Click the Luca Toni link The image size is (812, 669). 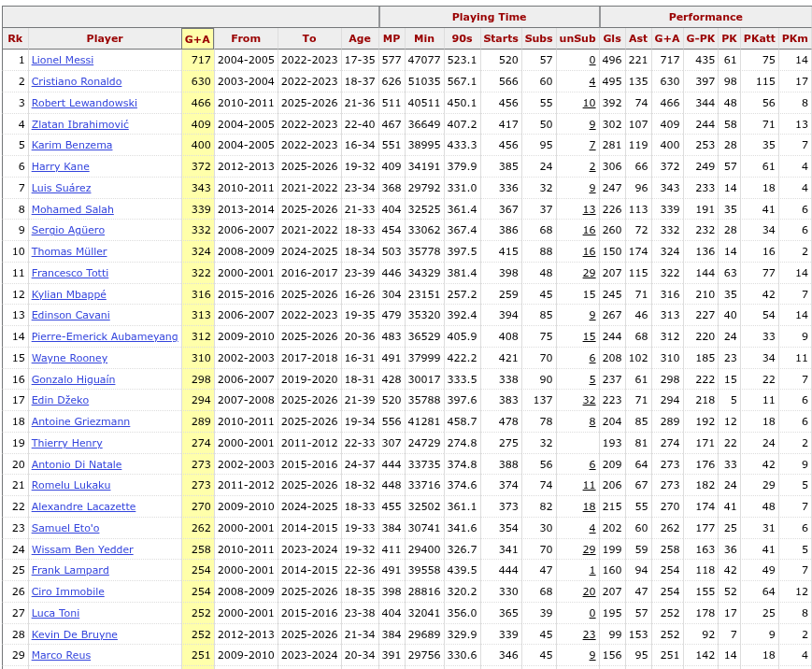tap(55, 613)
